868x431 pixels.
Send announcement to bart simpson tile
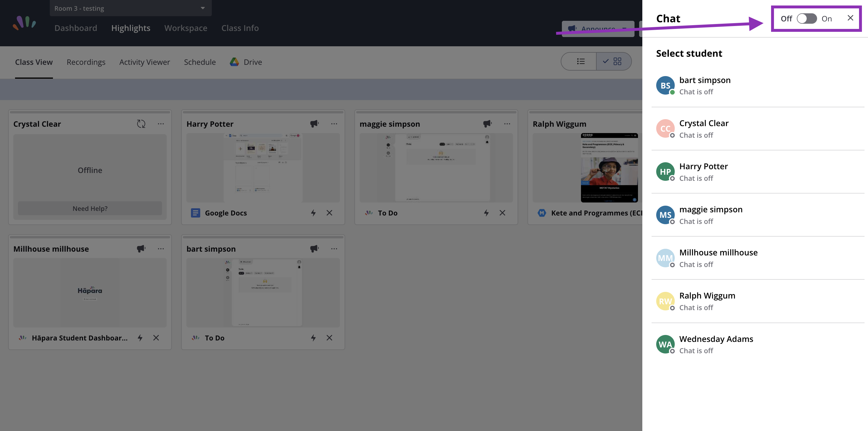(314, 249)
